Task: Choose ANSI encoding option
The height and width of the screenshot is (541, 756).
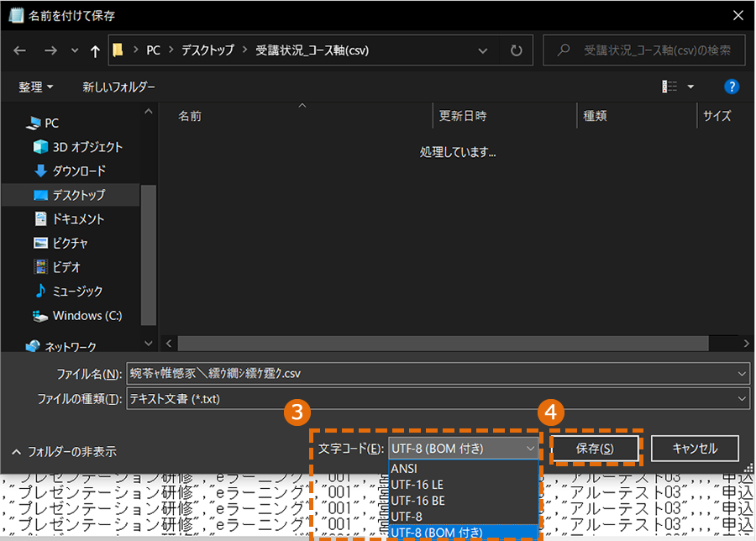Action: click(464, 468)
